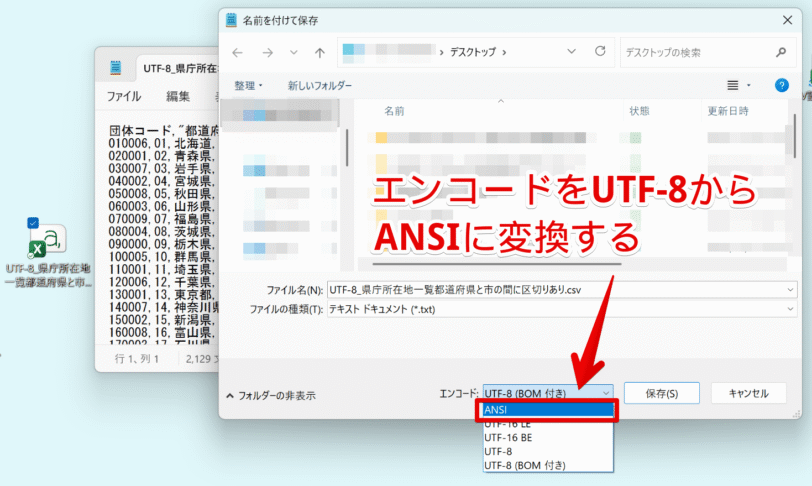Open ファイル menu in Notepad window
The width and height of the screenshot is (812, 486).
(x=124, y=96)
